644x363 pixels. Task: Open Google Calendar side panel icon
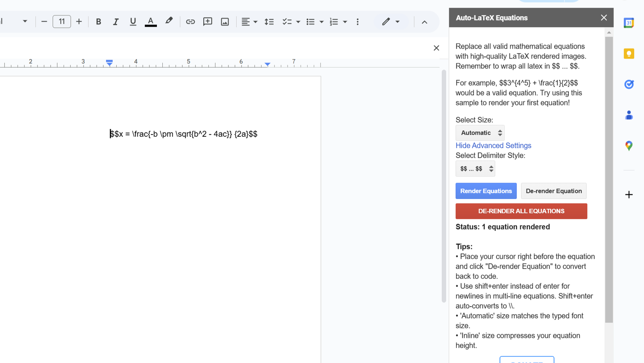(x=629, y=23)
